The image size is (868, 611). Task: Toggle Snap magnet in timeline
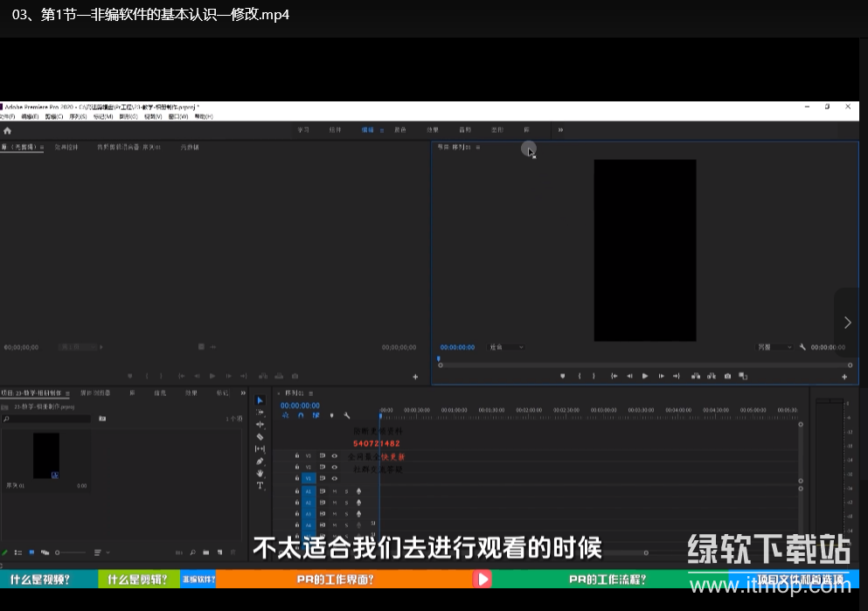[x=301, y=415]
